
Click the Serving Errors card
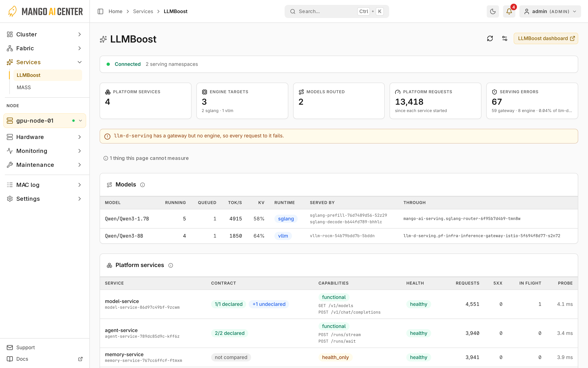tap(532, 101)
